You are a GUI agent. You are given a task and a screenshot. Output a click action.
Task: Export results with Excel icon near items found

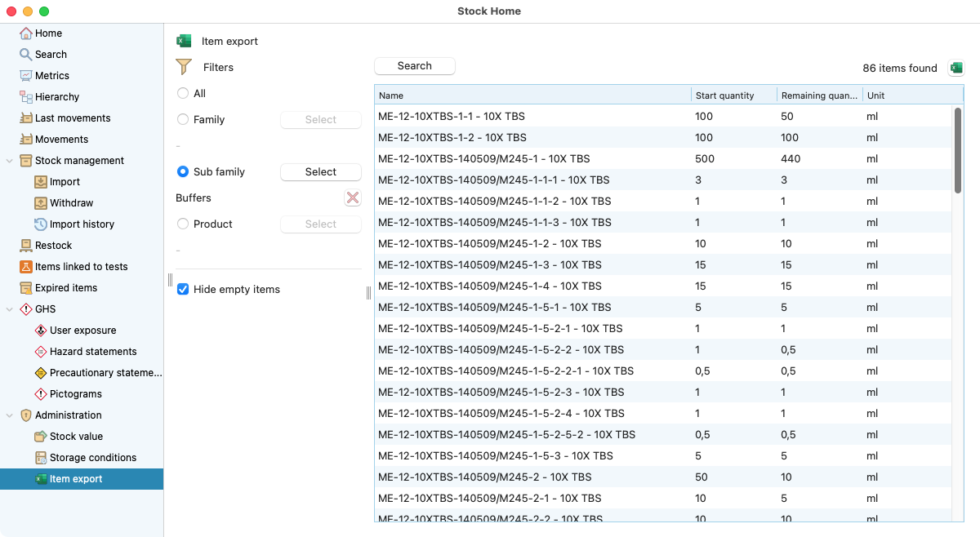coord(955,68)
